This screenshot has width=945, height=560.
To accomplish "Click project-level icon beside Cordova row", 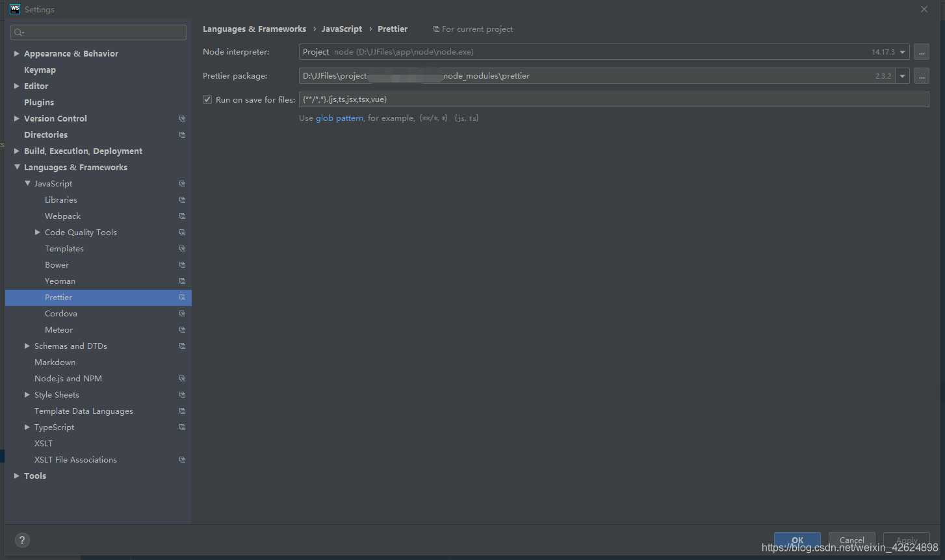I will click(x=182, y=314).
